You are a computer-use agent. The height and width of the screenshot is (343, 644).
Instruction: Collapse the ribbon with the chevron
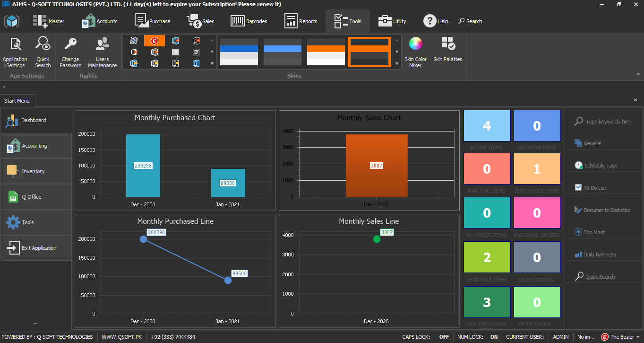[638, 75]
